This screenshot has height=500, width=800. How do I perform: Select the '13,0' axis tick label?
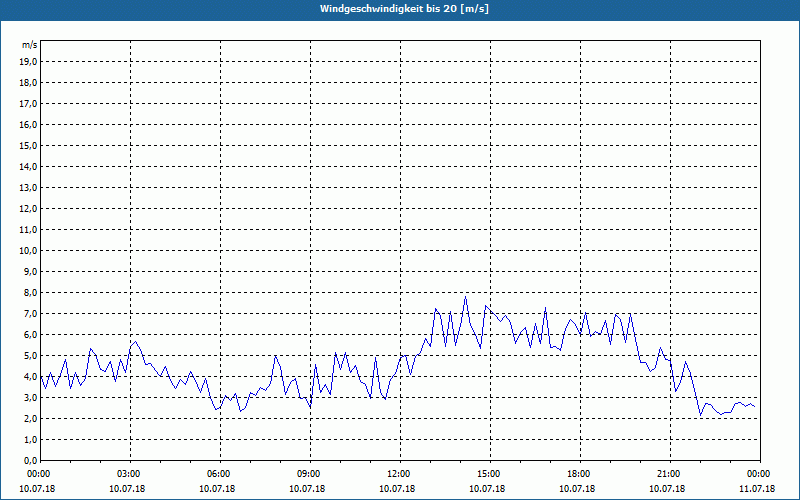[x=28, y=188]
